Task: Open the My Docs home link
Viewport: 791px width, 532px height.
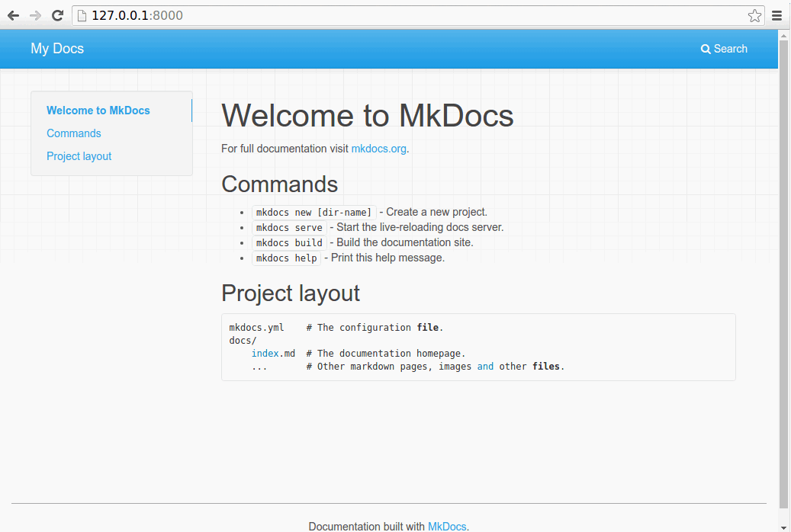Action: (57, 49)
